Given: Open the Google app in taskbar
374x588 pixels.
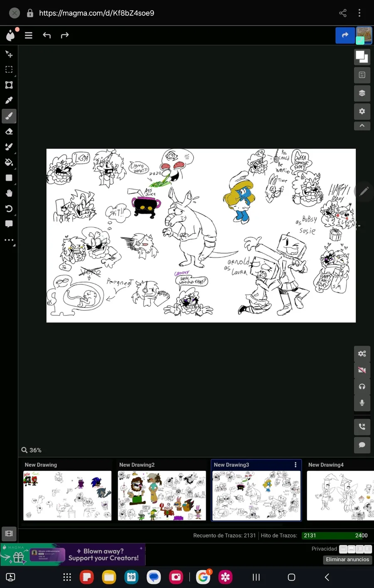Looking at the screenshot, I should point(203,577).
